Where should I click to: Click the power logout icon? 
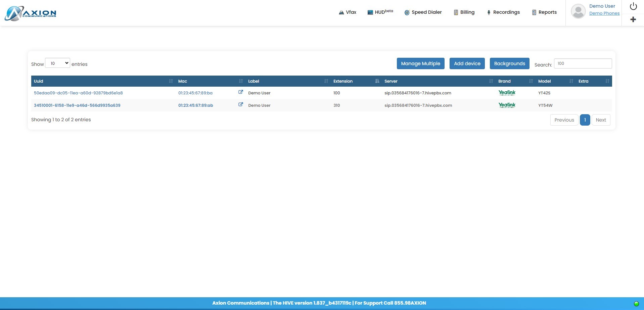point(633,6)
